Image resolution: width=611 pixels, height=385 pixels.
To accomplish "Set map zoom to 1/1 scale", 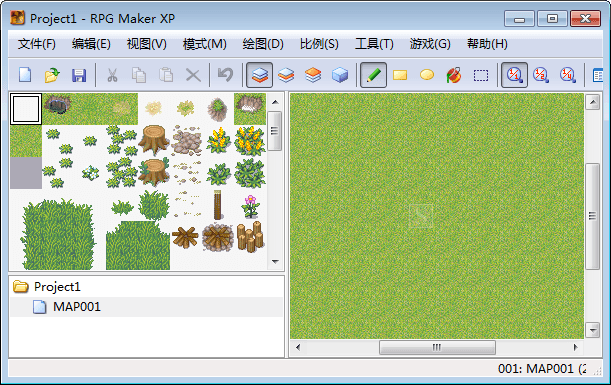I will coord(514,75).
